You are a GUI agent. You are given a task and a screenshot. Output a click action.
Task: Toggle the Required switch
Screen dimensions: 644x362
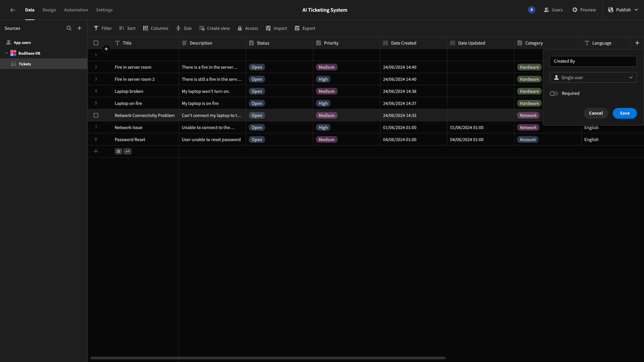tap(554, 94)
